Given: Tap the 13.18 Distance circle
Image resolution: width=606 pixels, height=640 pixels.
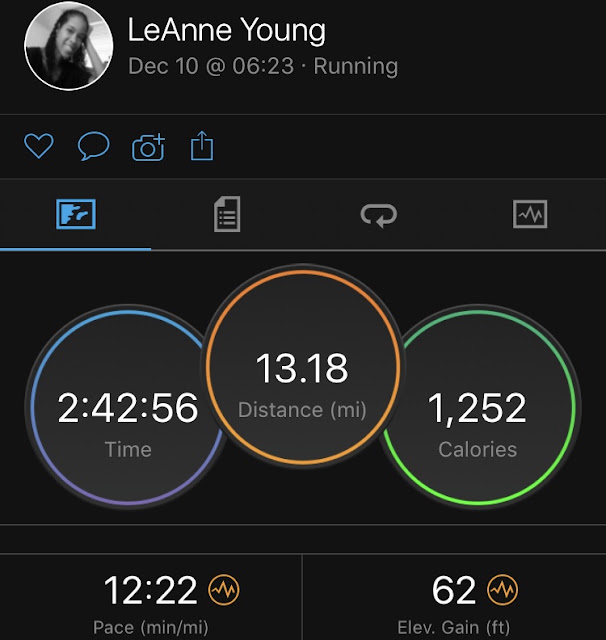Looking at the screenshot, I should tap(302, 367).
